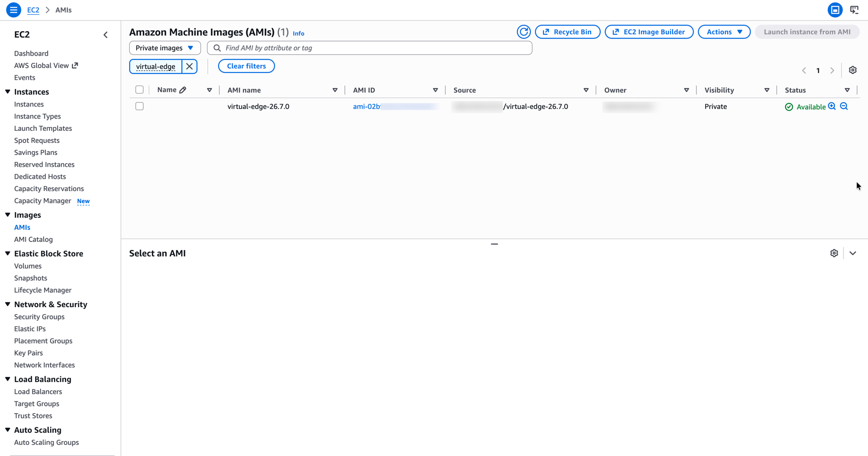Image resolution: width=868 pixels, height=456 pixels.
Task: Click the virtual-edge-26.7.0 AMI name cell
Action: click(x=258, y=107)
